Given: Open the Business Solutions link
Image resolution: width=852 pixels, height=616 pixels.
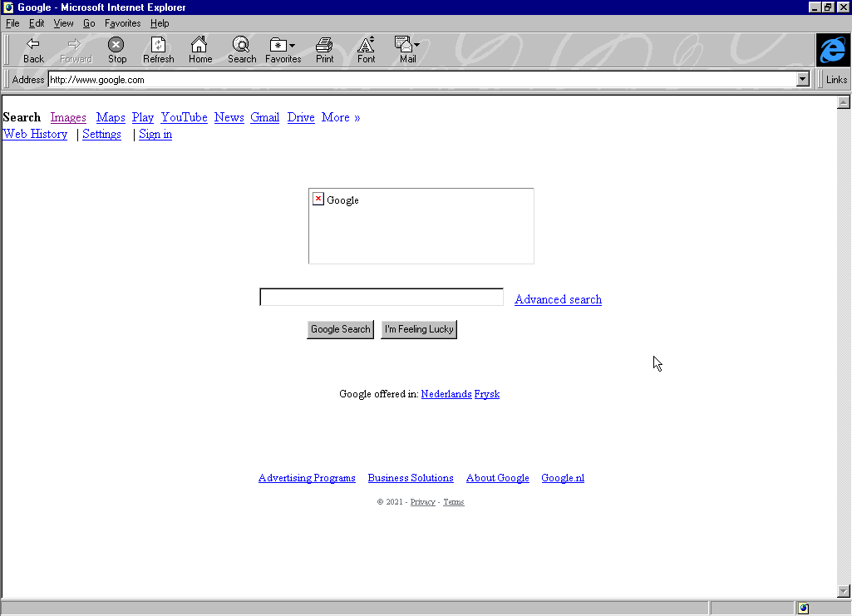Looking at the screenshot, I should tap(411, 478).
